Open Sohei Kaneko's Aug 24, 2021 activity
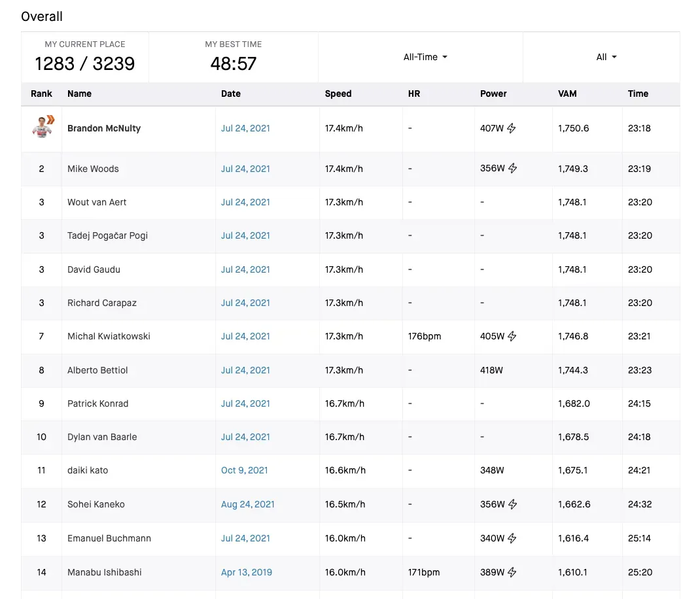Viewport: 700px width, 599px height. point(247,504)
